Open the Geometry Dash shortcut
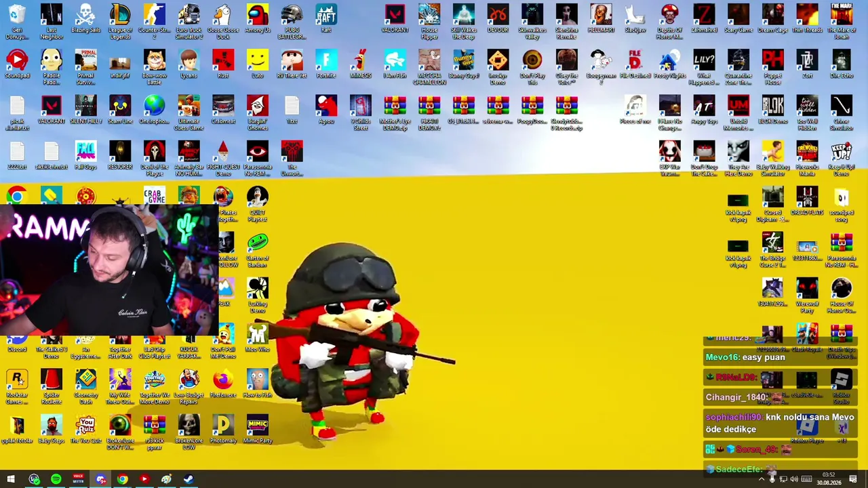 [x=85, y=386]
